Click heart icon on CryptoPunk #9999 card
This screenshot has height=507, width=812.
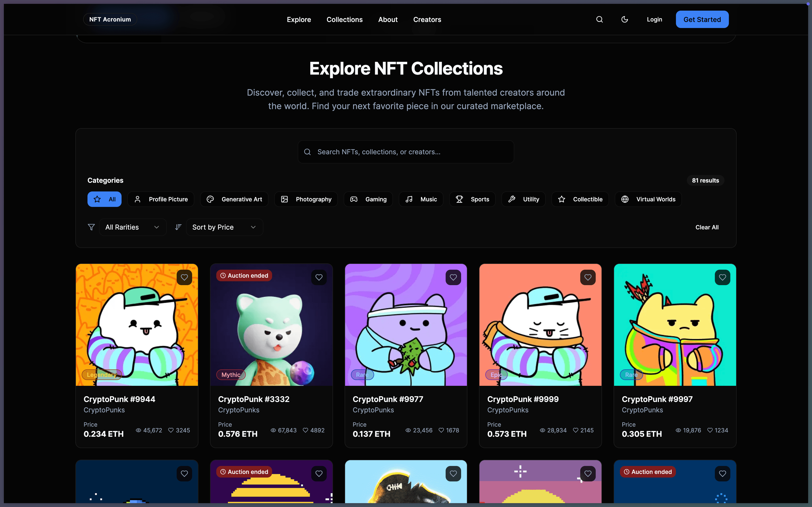[x=588, y=277]
